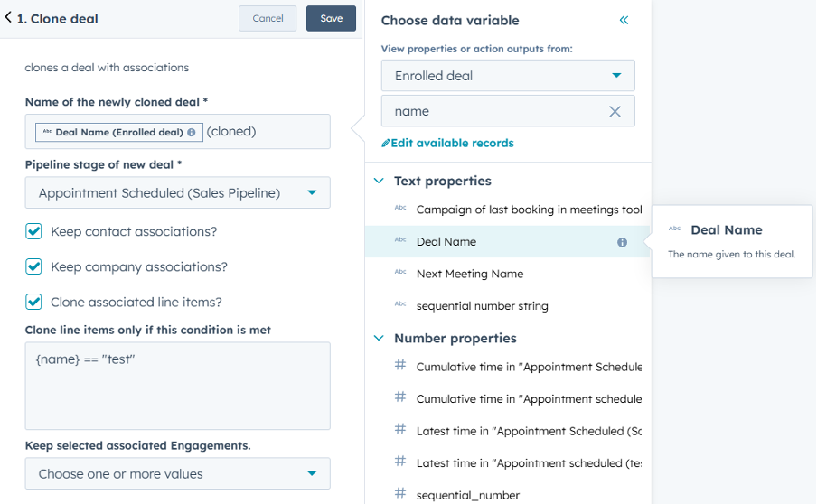Open Pipeline stage Appointment Scheduled dropdown
This screenshot has width=817, height=504.
[177, 192]
